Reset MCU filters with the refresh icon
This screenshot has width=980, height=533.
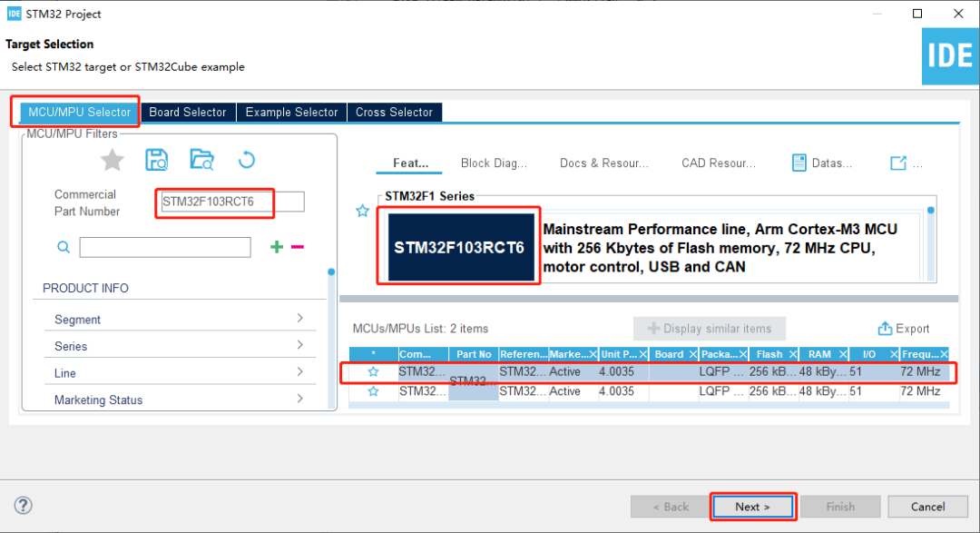[246, 160]
